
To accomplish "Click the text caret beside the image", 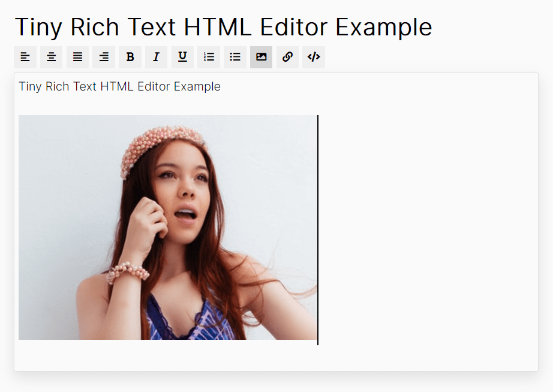I will [317, 229].
